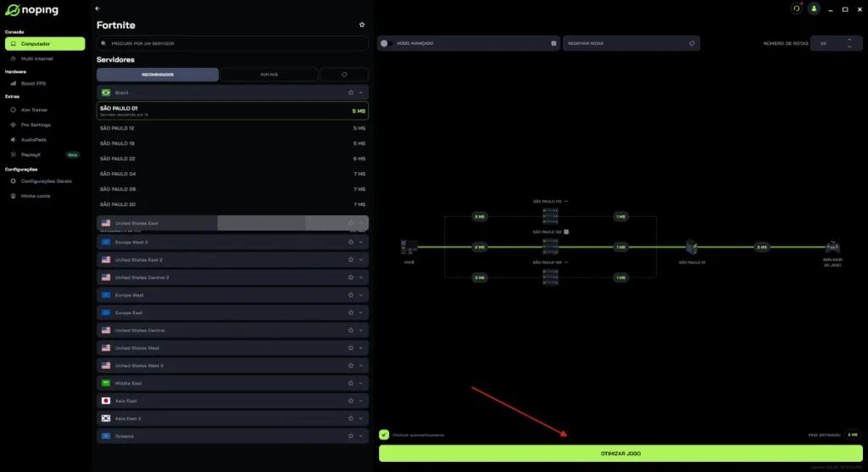Toggle Otimizar automaticamente checkbox
The image size is (868, 472).
384,435
